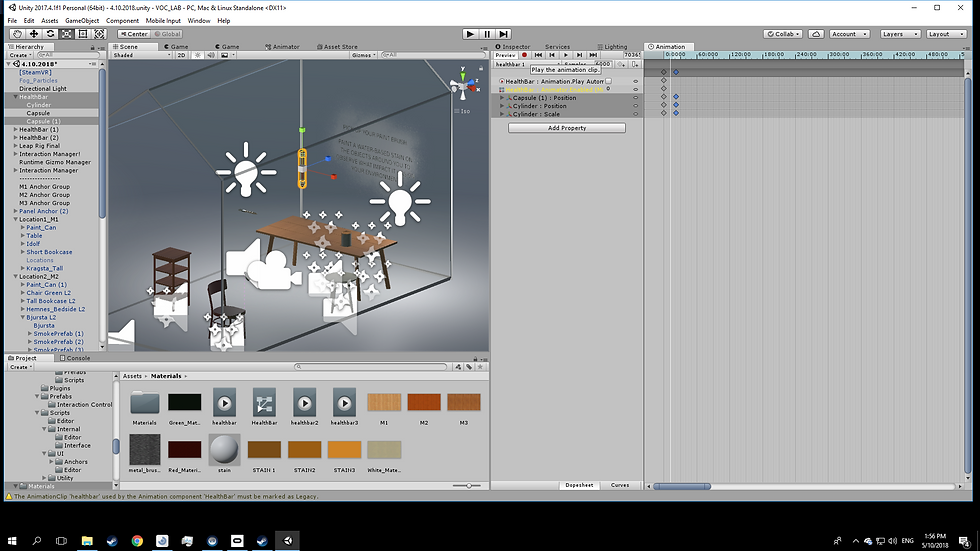Open the GameObject menu

tap(82, 20)
